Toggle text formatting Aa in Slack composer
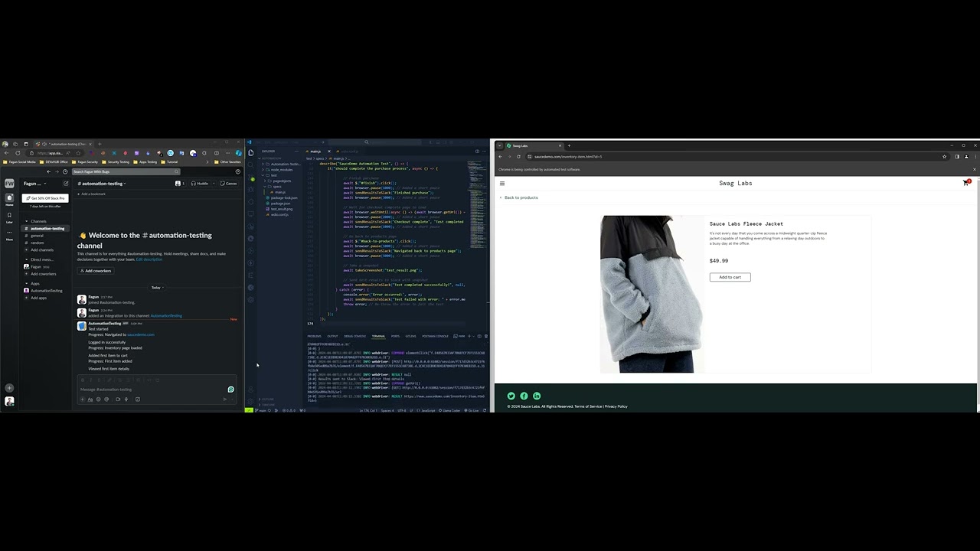The image size is (980, 551). [x=90, y=399]
